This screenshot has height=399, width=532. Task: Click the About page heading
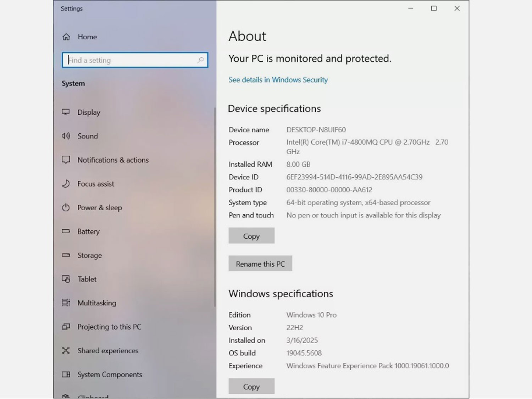click(x=247, y=36)
